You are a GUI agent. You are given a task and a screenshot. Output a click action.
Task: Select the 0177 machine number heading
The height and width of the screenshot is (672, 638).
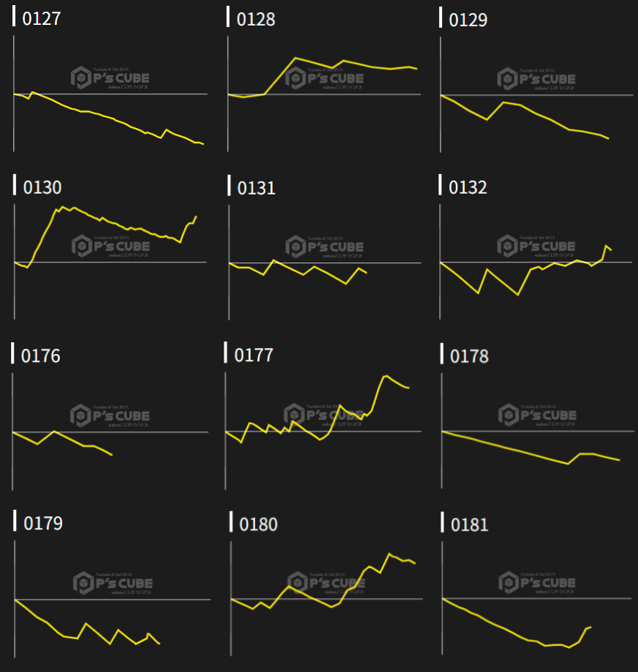(254, 355)
